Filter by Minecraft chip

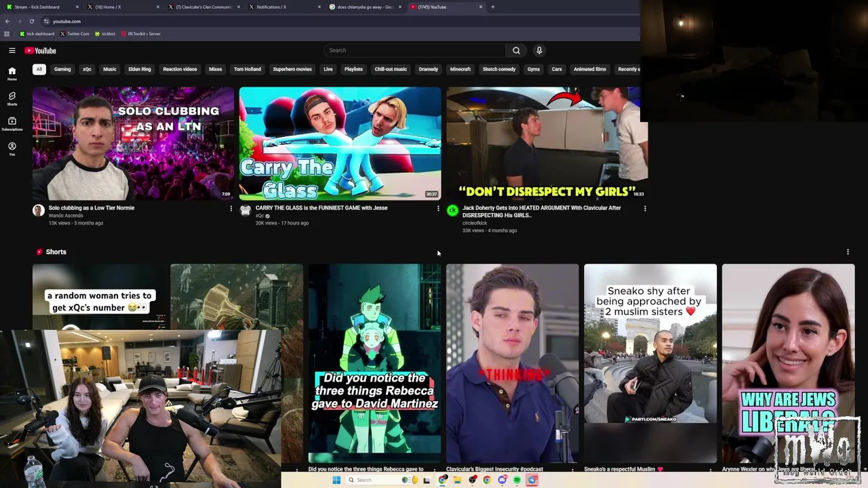[x=460, y=69]
